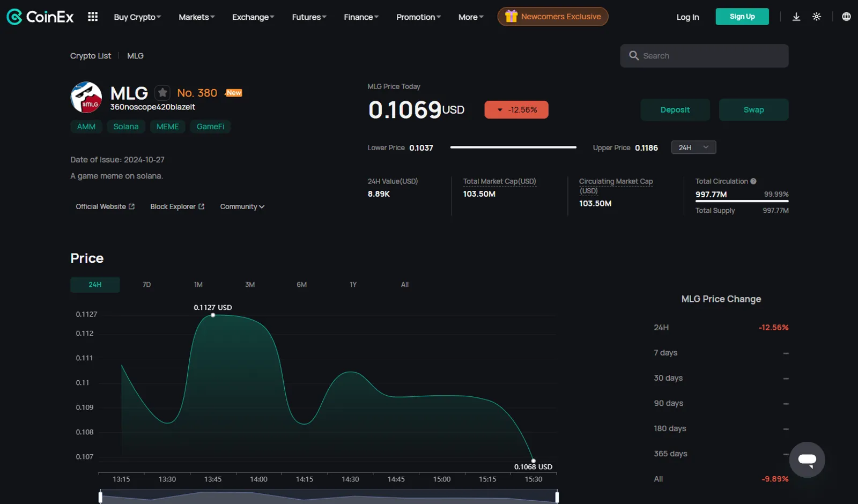This screenshot has width=858, height=504.
Task: Expand the Promotion menu
Action: pos(418,17)
